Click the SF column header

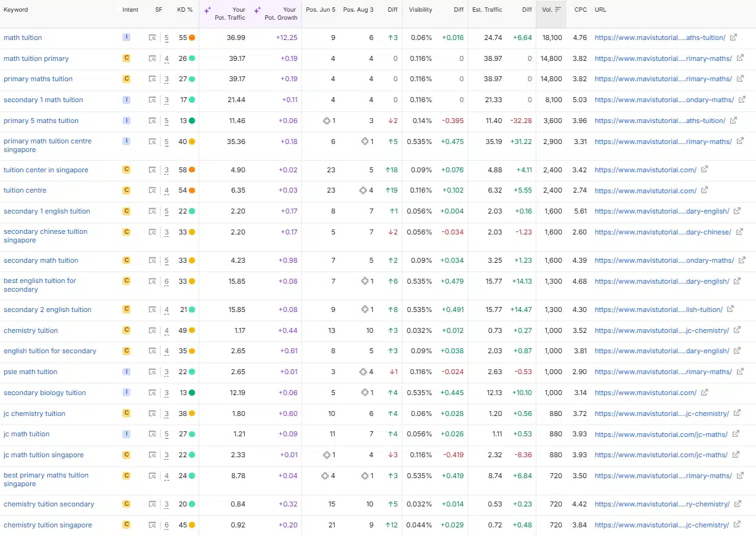click(159, 10)
